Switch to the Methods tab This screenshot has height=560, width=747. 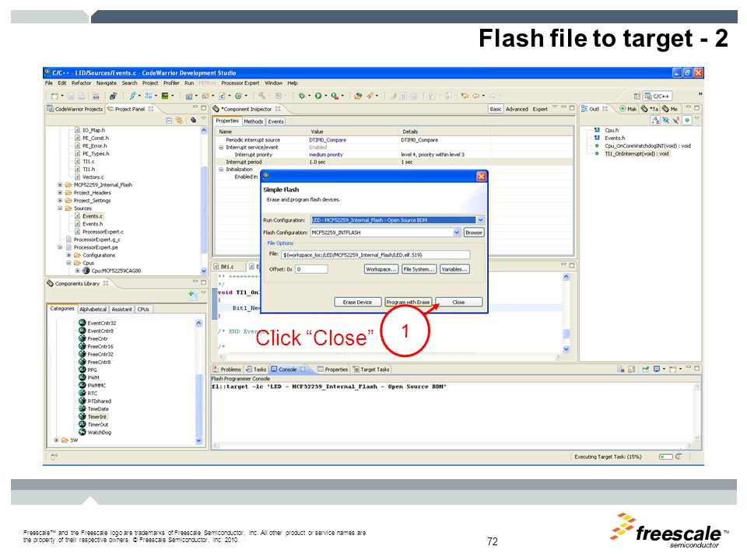(x=254, y=121)
